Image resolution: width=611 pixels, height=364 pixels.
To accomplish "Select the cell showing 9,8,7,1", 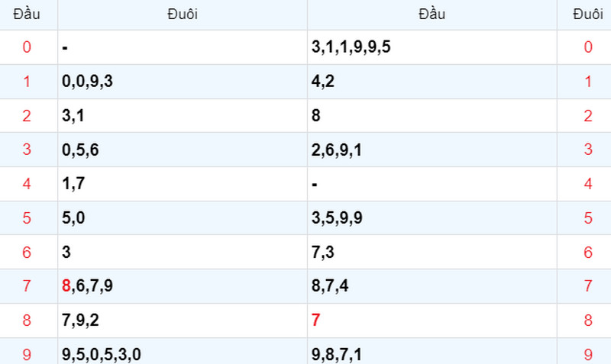I will tap(337, 354).
